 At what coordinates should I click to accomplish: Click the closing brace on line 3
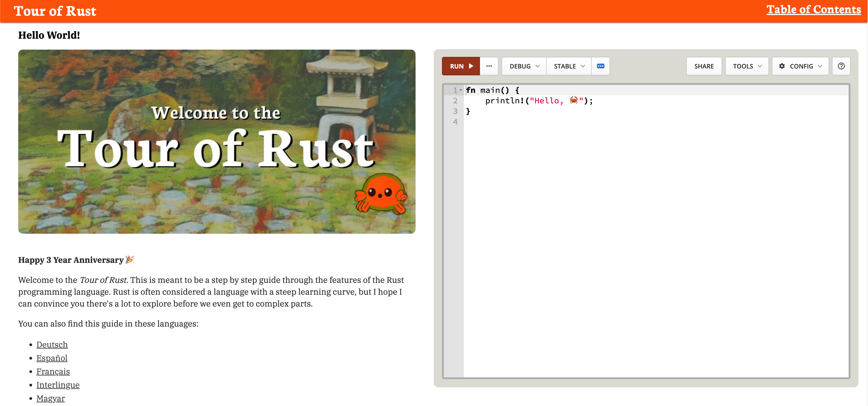468,111
